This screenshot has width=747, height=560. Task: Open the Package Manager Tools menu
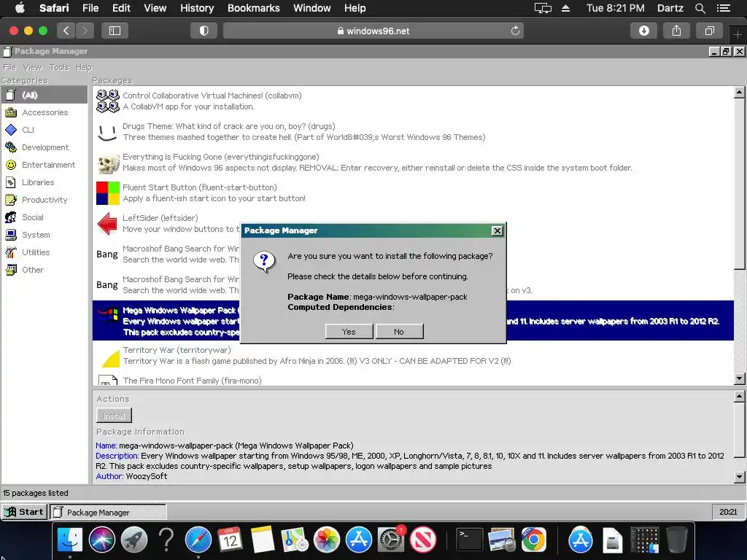point(59,68)
